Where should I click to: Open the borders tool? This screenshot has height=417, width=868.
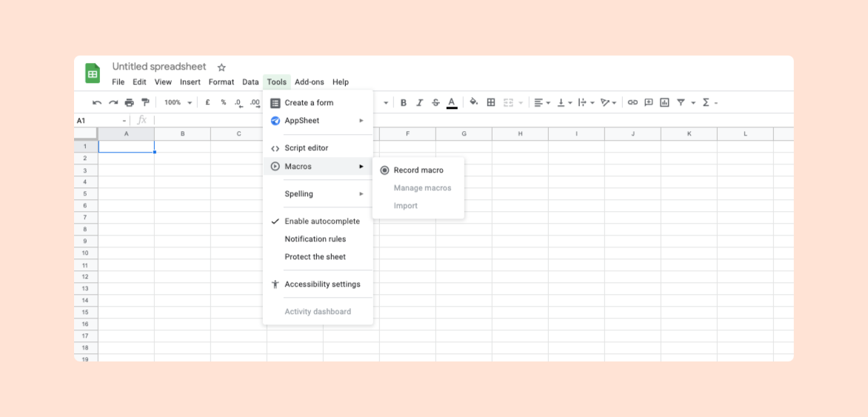pyautogui.click(x=490, y=102)
